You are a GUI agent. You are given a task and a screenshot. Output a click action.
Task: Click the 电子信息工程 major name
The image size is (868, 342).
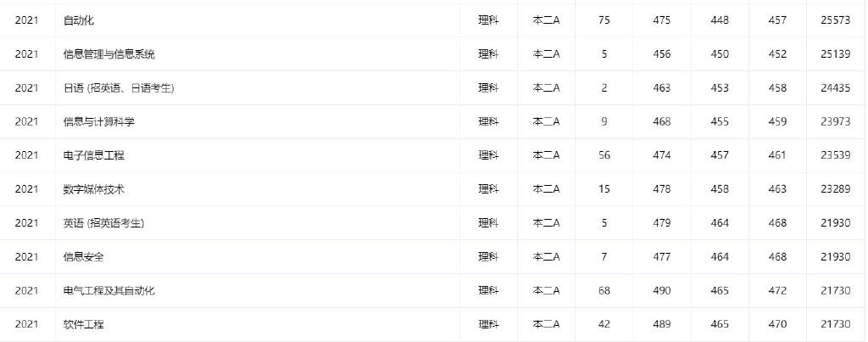pos(93,156)
